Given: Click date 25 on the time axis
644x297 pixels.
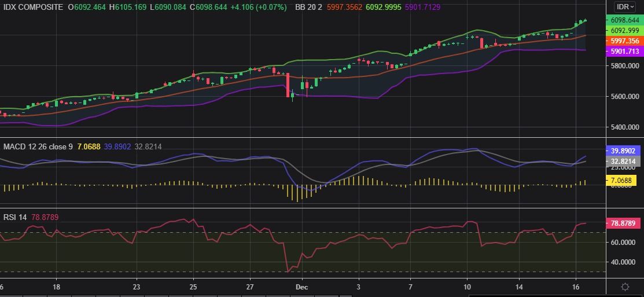Looking at the screenshot, I should tap(193, 287).
